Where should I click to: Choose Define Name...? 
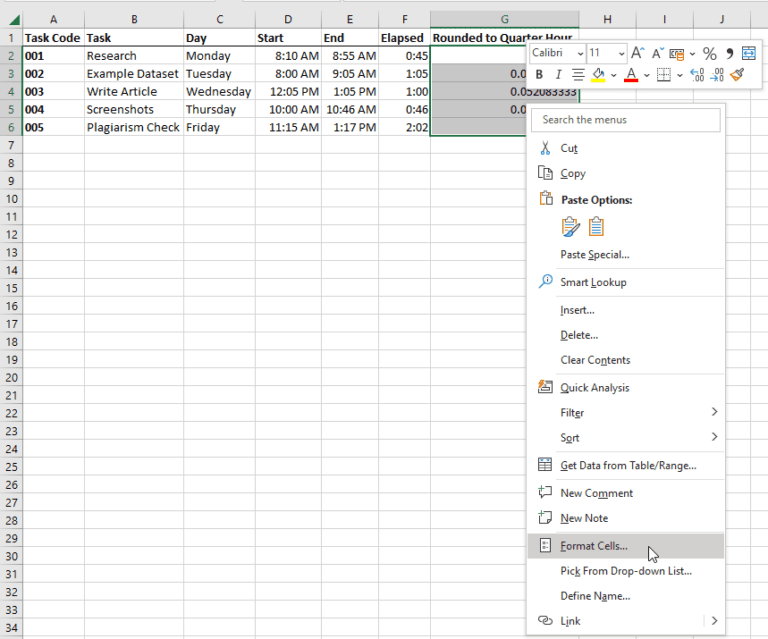click(x=625, y=596)
